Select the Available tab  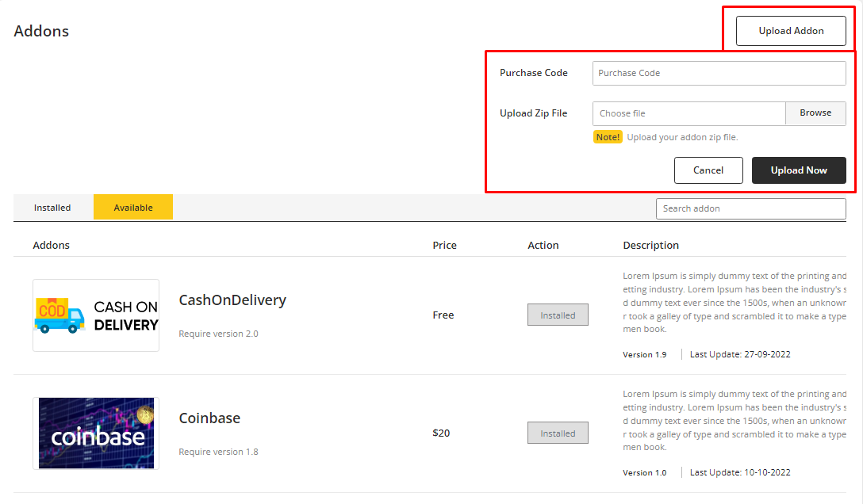(x=133, y=208)
